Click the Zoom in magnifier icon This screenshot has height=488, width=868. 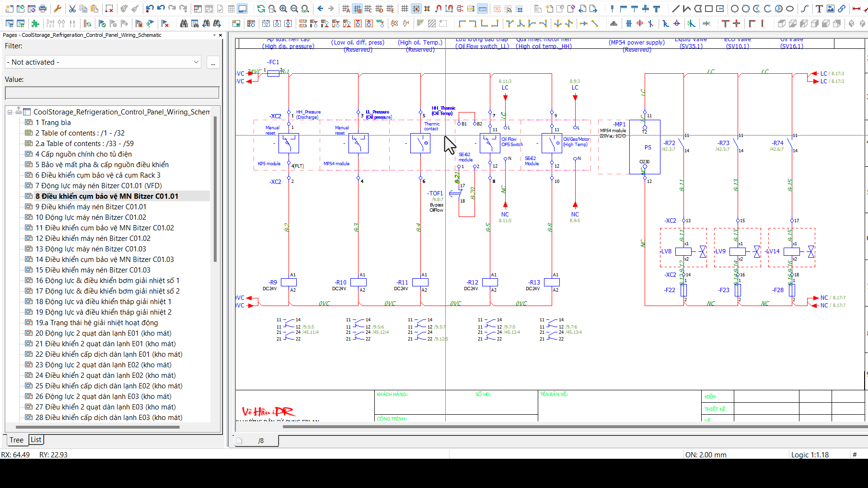[x=283, y=9]
